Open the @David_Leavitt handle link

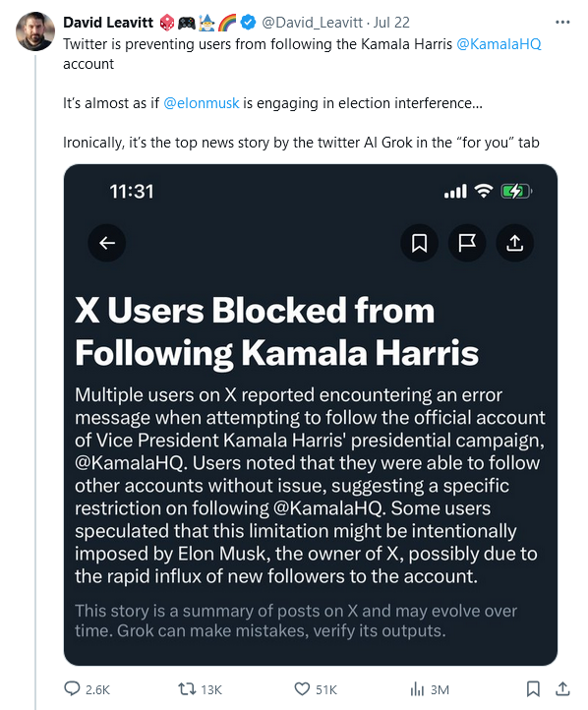click(313, 23)
